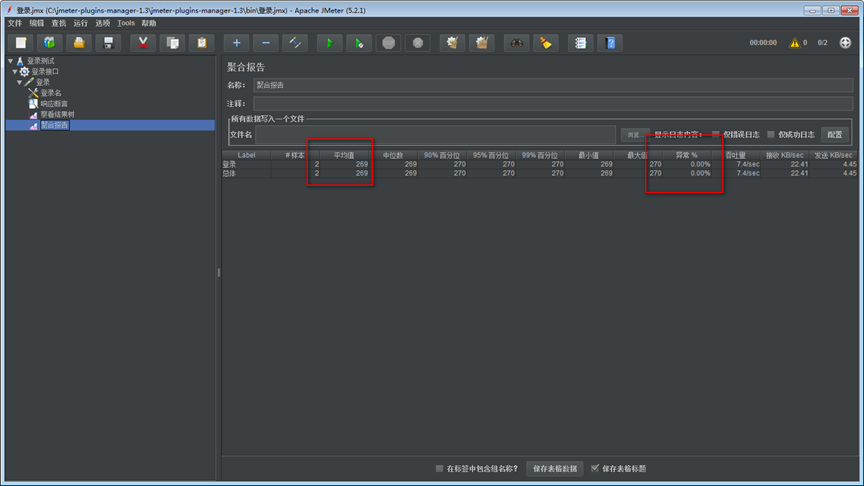Click the panel divider collapse handle
Screen dimensions: 864x486
(x=219, y=272)
